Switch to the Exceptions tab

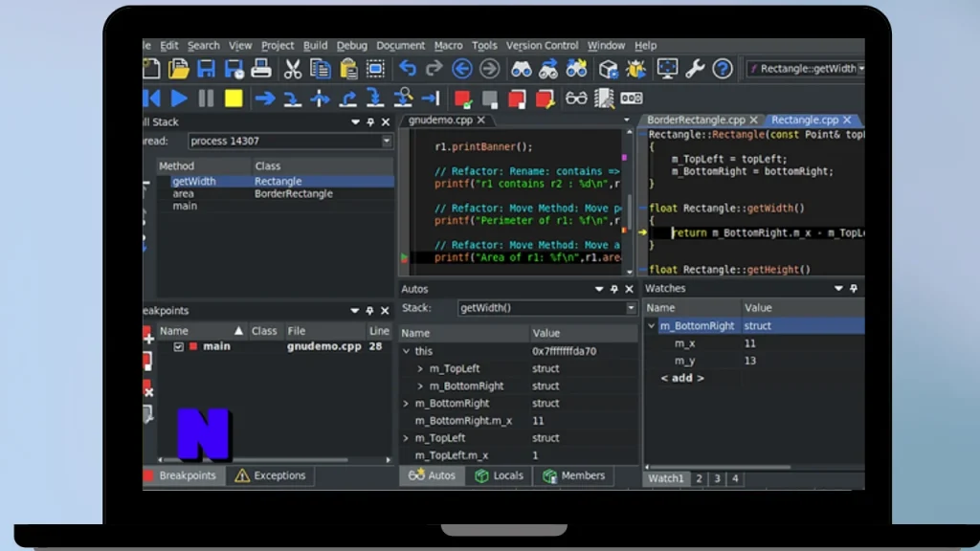[270, 475]
